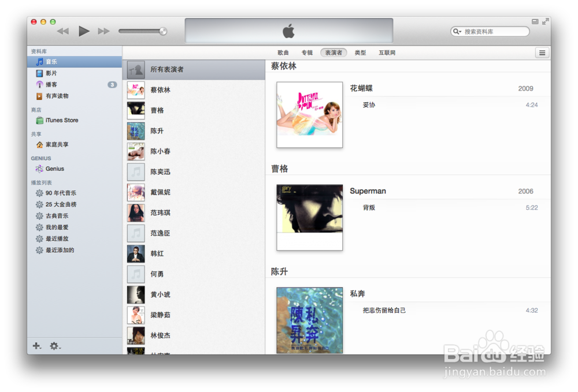Select artist 范逸臣 in list
This screenshot has height=392, width=578.
pos(194,233)
